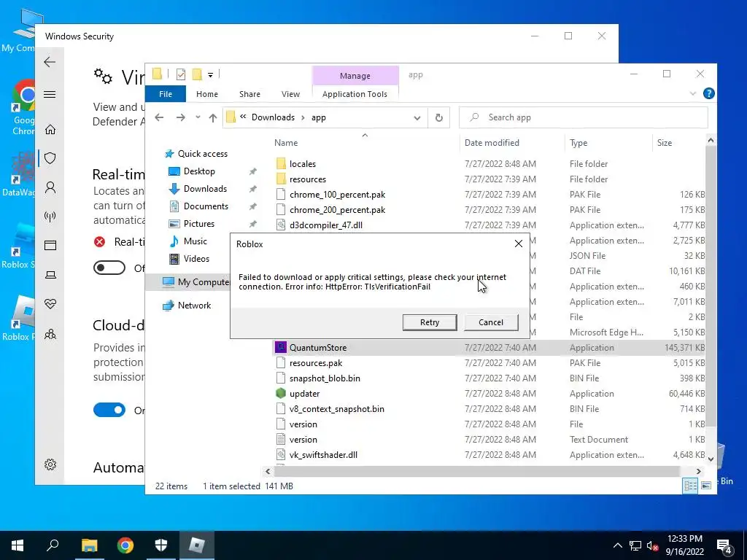Select the Application Tools tab
This screenshot has width=747, height=560.
[x=355, y=94]
